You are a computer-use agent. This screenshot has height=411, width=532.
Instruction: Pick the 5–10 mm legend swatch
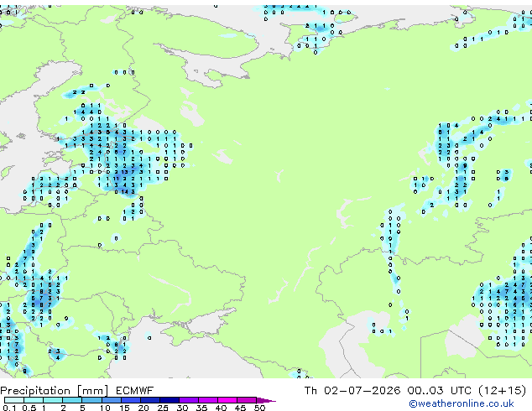tap(91, 400)
